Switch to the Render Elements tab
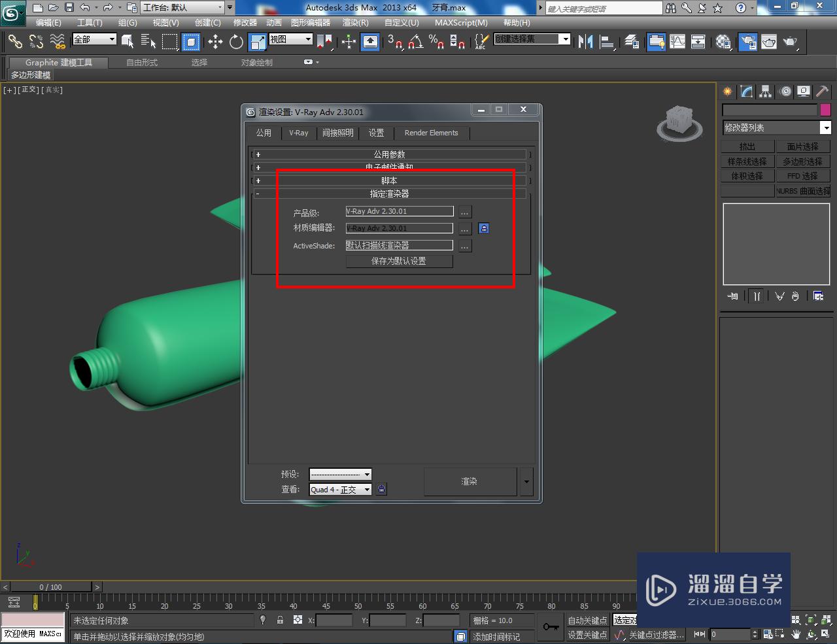This screenshot has width=837, height=644. [432, 133]
